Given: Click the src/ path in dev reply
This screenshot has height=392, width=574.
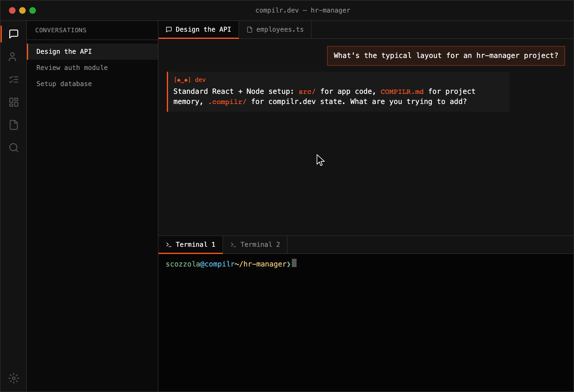Looking at the screenshot, I should click(307, 92).
